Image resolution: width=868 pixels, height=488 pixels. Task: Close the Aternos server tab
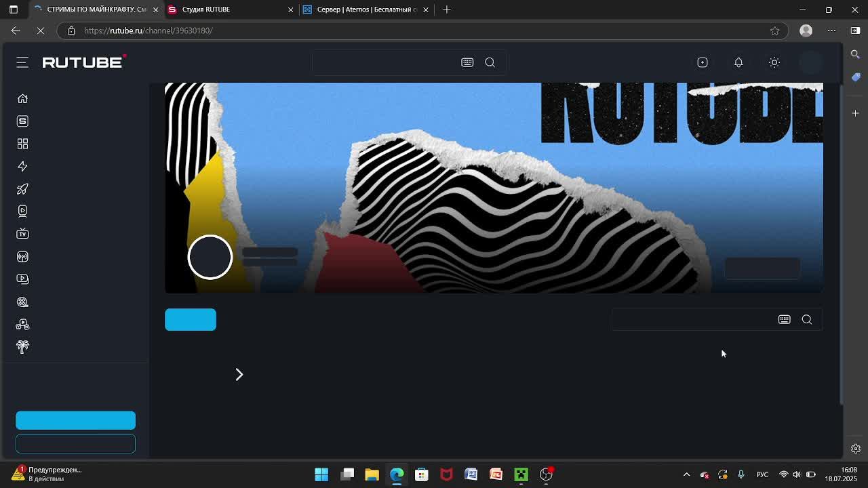[x=426, y=9]
